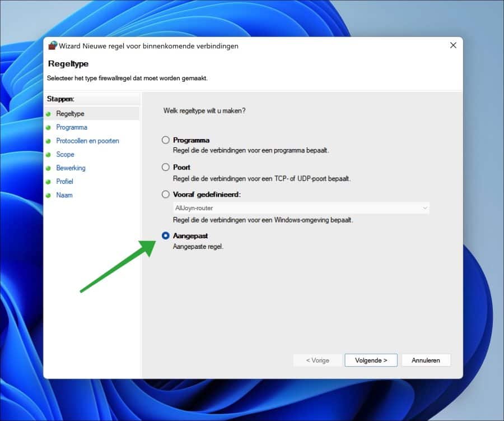Go to the Naam step

pos(64,195)
